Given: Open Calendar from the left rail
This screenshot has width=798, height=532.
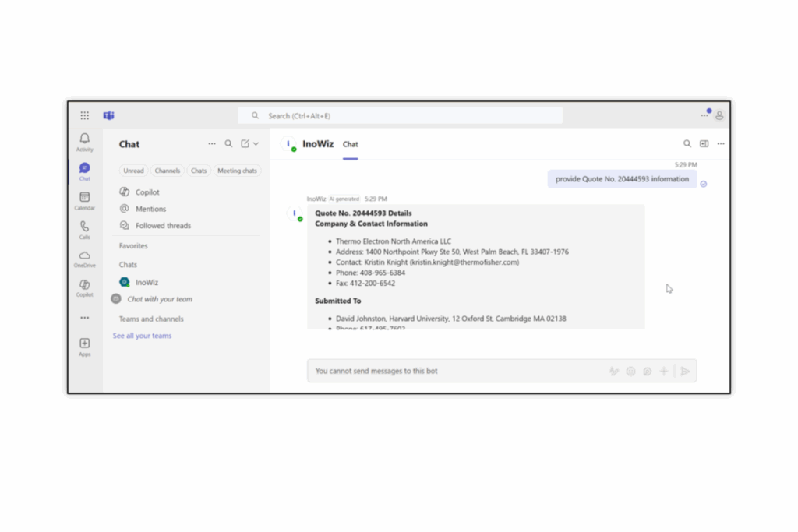Looking at the screenshot, I should pyautogui.click(x=84, y=201).
